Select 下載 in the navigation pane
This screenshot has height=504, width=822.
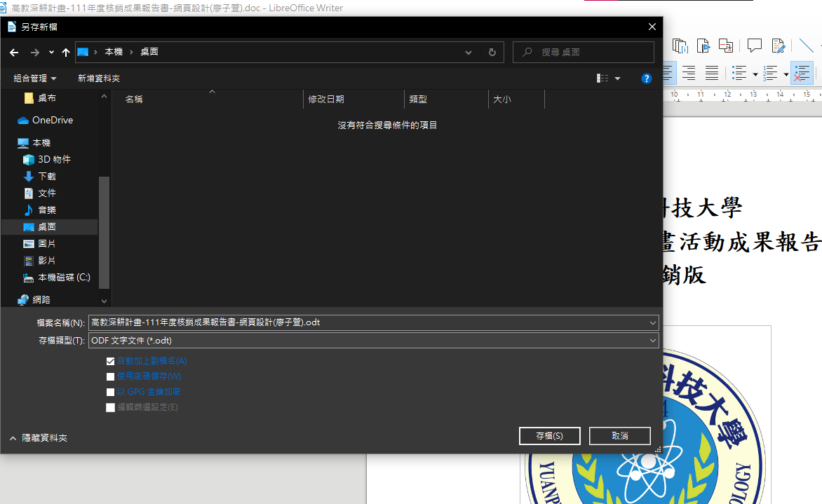coord(47,177)
